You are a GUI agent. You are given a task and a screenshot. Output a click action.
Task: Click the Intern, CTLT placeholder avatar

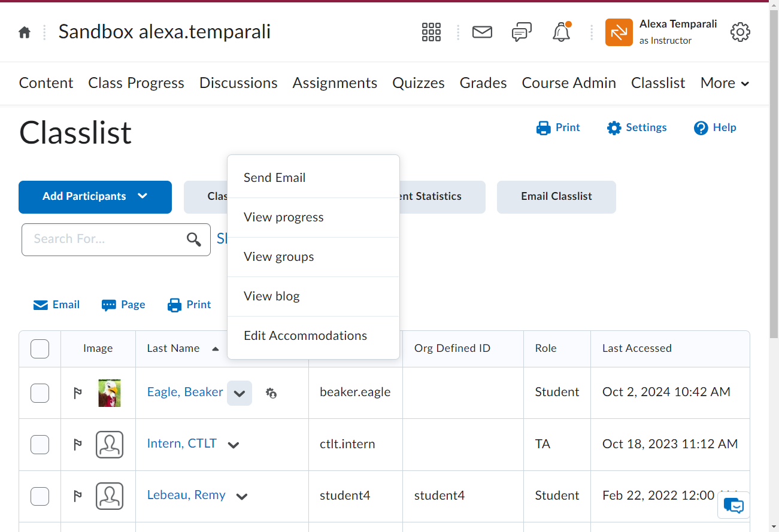110,445
